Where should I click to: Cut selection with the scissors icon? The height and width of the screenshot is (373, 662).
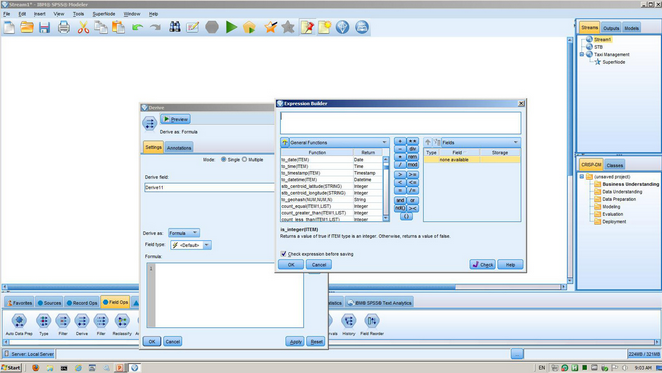83,27
